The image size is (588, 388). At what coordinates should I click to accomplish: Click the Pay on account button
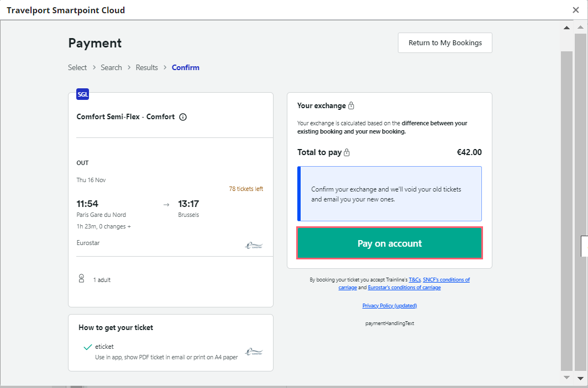click(x=390, y=243)
